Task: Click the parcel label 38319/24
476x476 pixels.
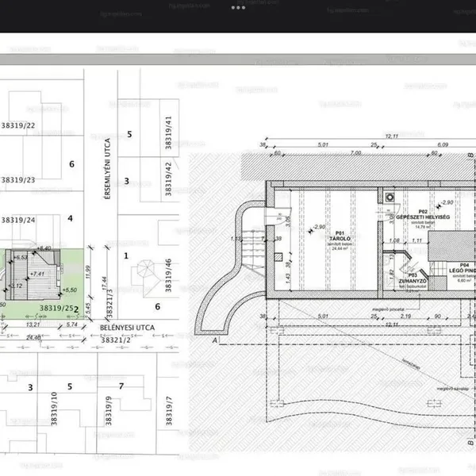Action: [x=18, y=220]
